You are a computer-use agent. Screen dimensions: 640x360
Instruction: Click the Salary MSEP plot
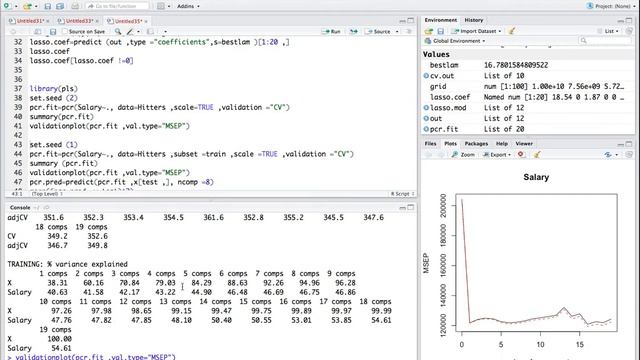pos(536,262)
